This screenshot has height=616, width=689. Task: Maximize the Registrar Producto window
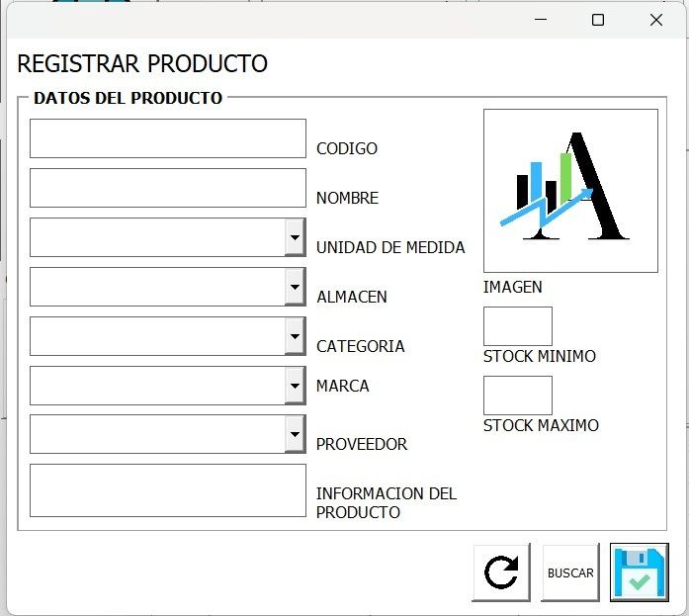click(x=598, y=20)
